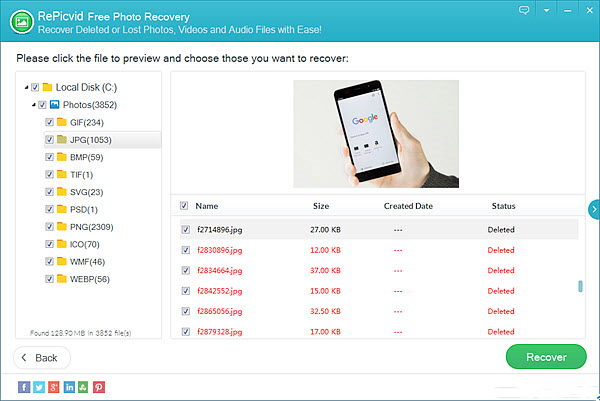This screenshot has width=600, height=401.
Task: Close the RePicvid window
Action: (x=590, y=10)
